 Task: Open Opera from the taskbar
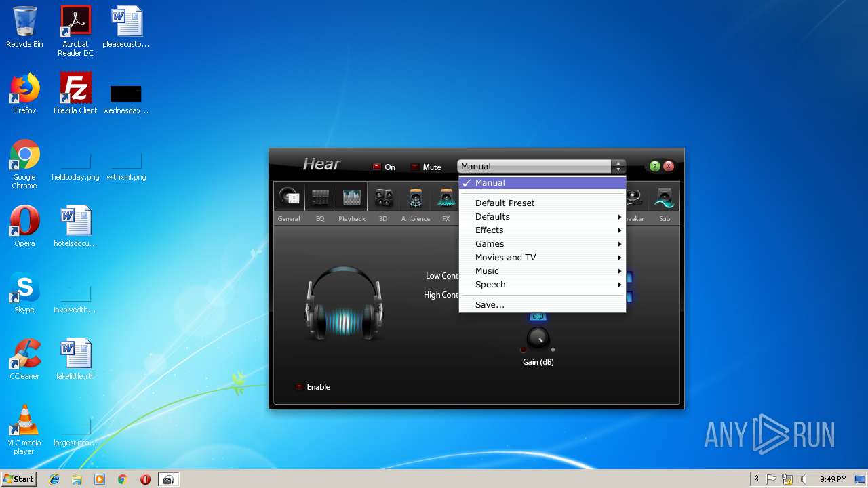pyautogui.click(x=145, y=479)
